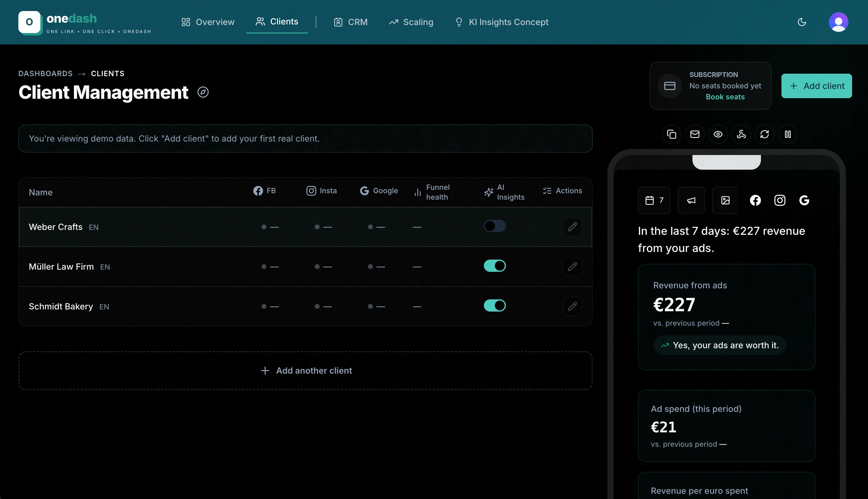Click the Book seats link

(725, 97)
